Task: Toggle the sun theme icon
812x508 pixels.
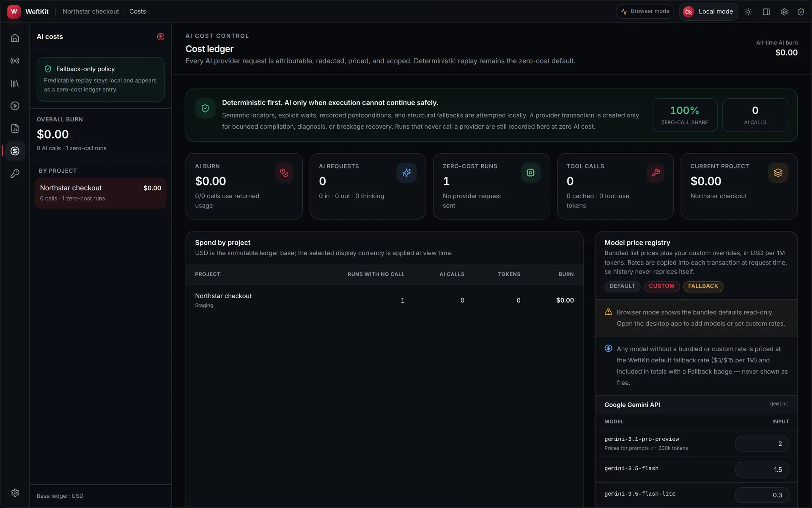Action: tap(748, 12)
